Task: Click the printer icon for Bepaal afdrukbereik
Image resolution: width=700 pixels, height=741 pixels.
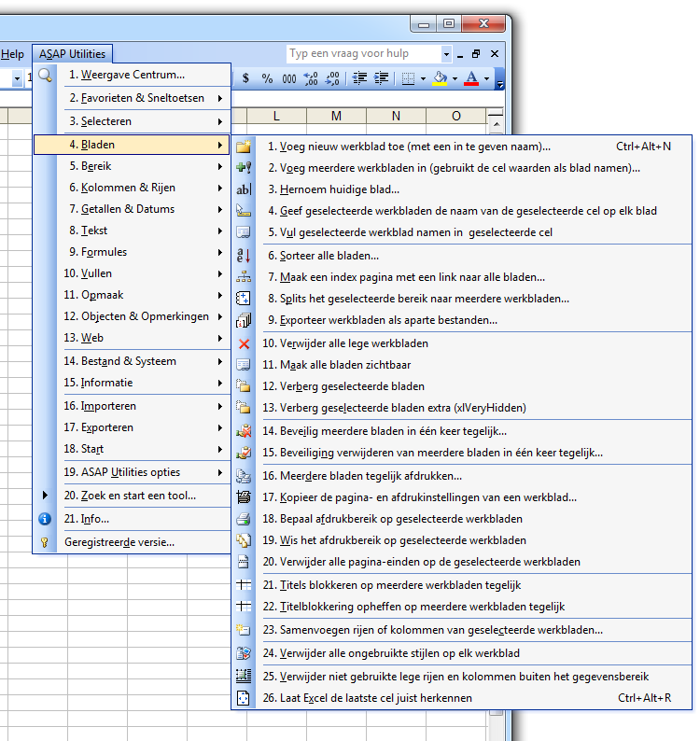Action: coord(244,519)
